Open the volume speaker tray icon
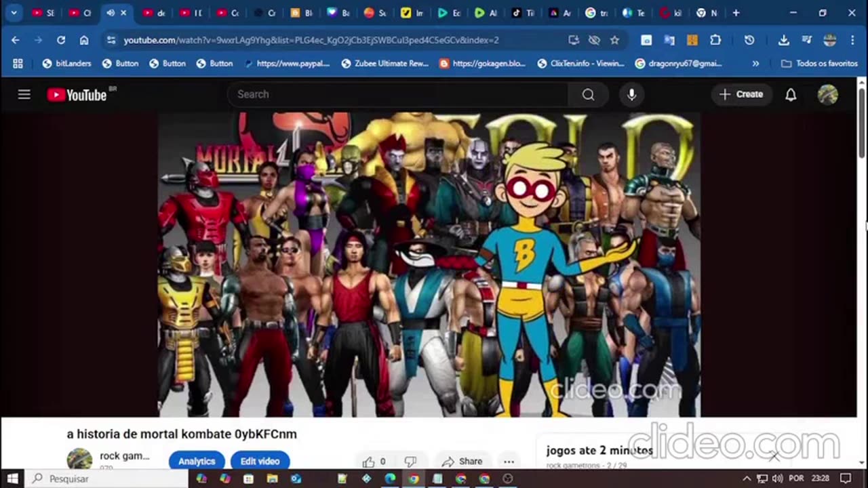This screenshot has height=488, width=868. click(x=778, y=479)
